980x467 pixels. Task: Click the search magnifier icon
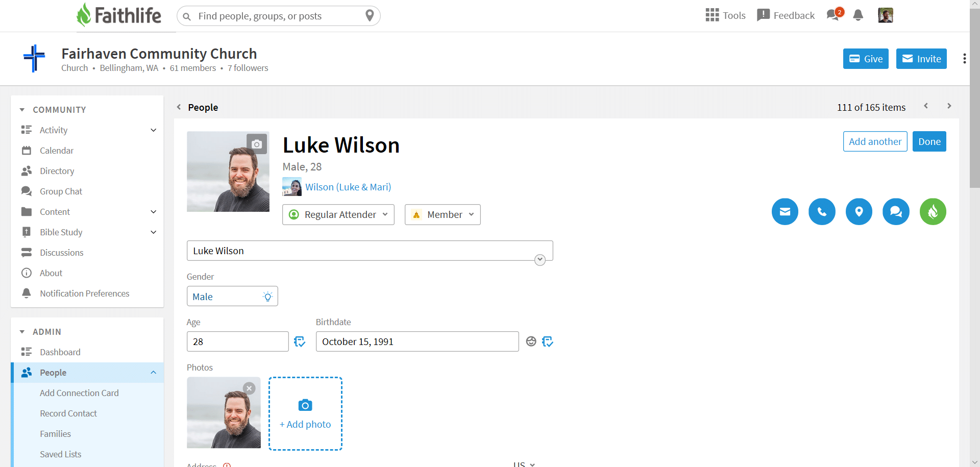click(x=187, y=16)
